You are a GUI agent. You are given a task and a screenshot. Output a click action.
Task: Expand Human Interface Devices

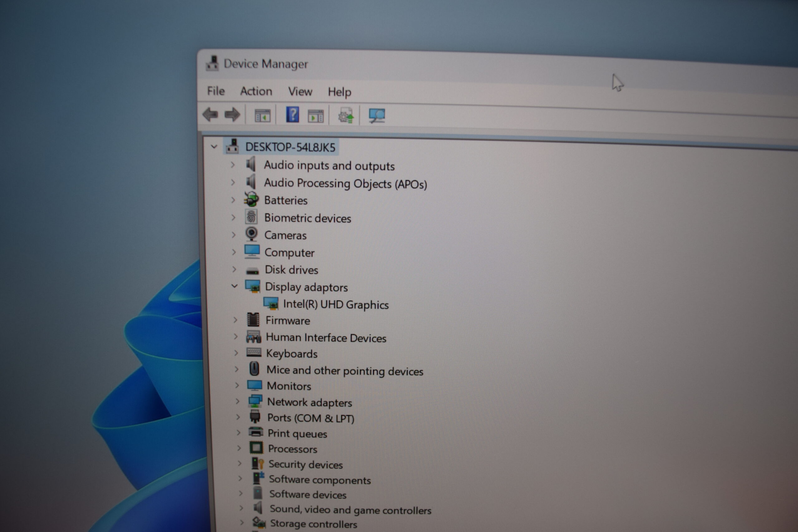pos(235,337)
